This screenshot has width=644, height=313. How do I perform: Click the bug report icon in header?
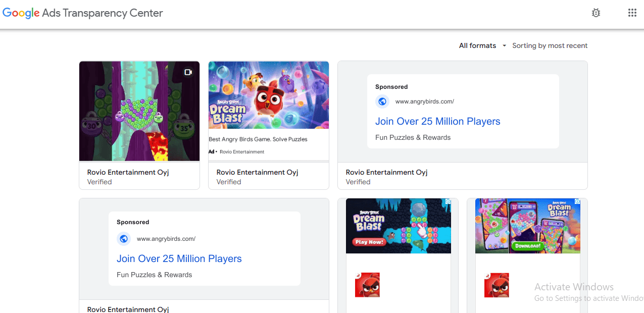(596, 13)
